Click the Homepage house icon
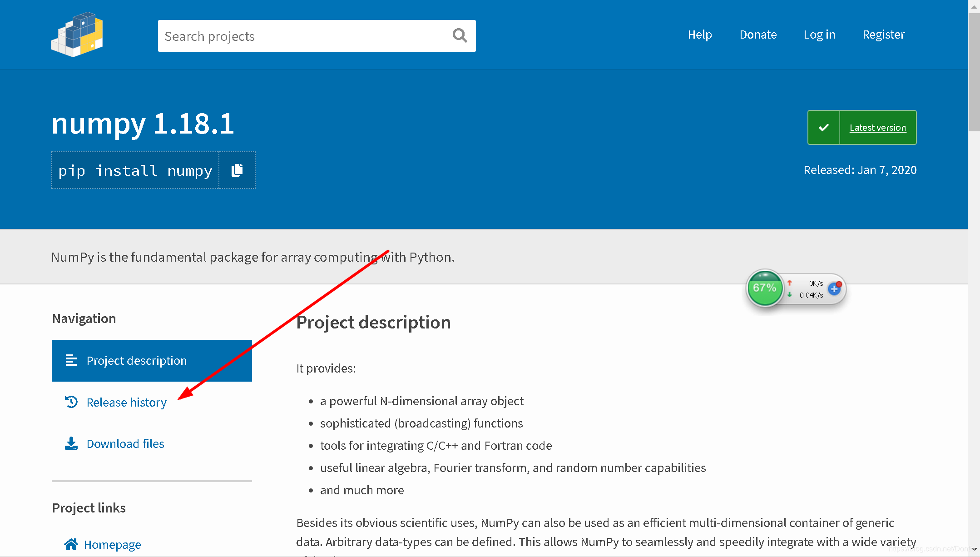The height and width of the screenshot is (557, 980). (x=71, y=544)
